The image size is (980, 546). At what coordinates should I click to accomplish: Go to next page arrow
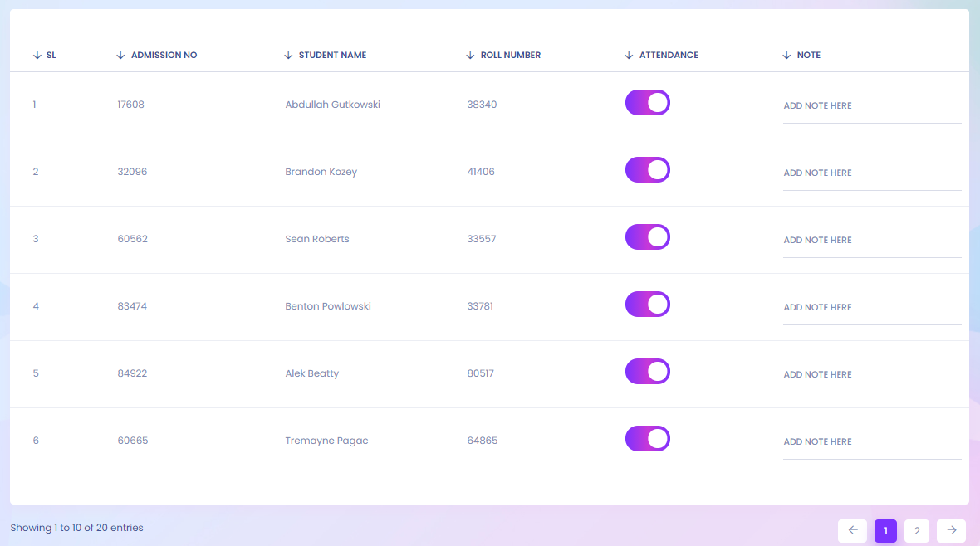pos(951,530)
